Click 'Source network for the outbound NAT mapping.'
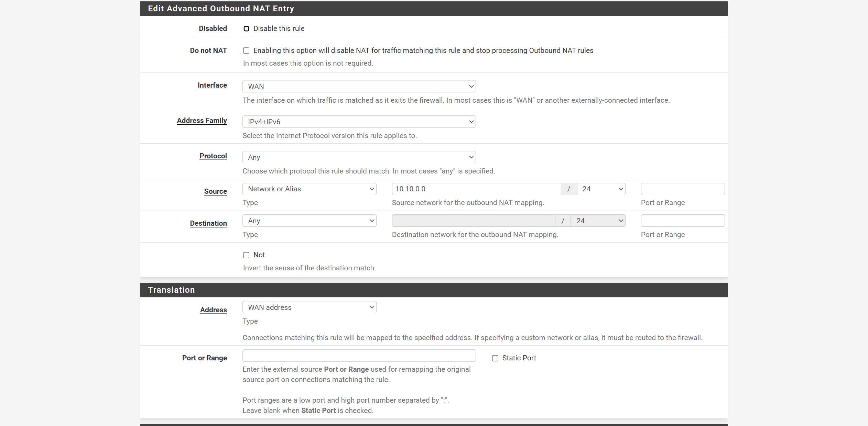Viewport: 868px width, 426px height. coord(468,203)
